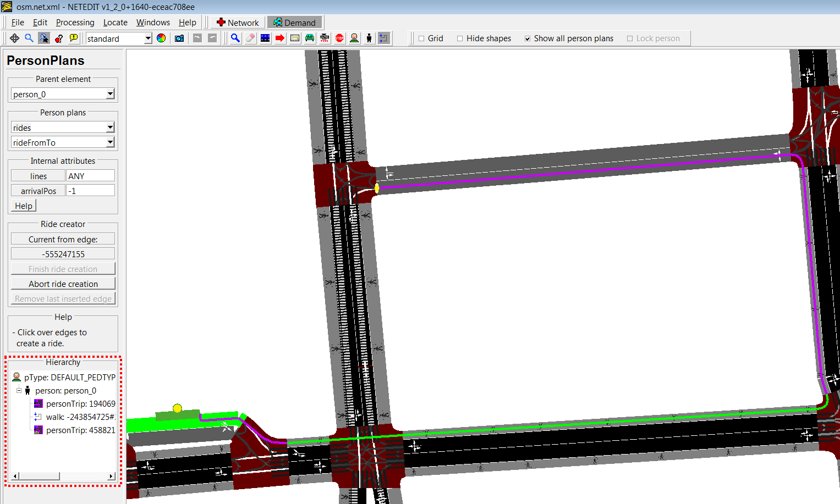Open the inspect mode magnifier icon
The width and height of the screenshot is (840, 504).
(235, 38)
